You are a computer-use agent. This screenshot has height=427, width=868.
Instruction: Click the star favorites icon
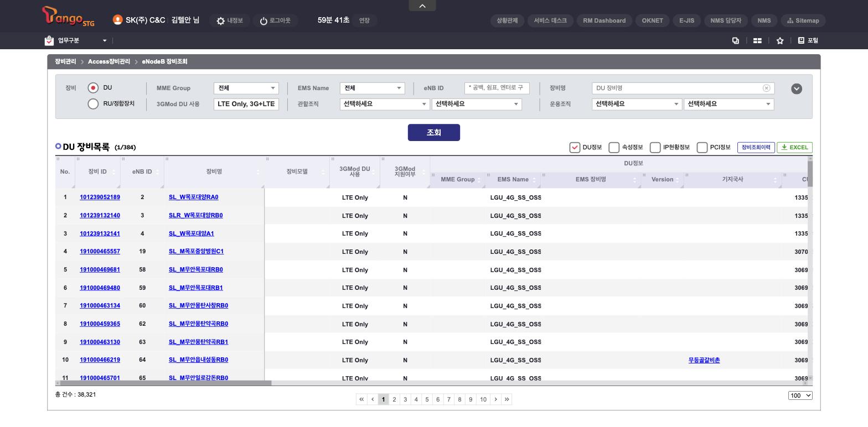pos(780,40)
